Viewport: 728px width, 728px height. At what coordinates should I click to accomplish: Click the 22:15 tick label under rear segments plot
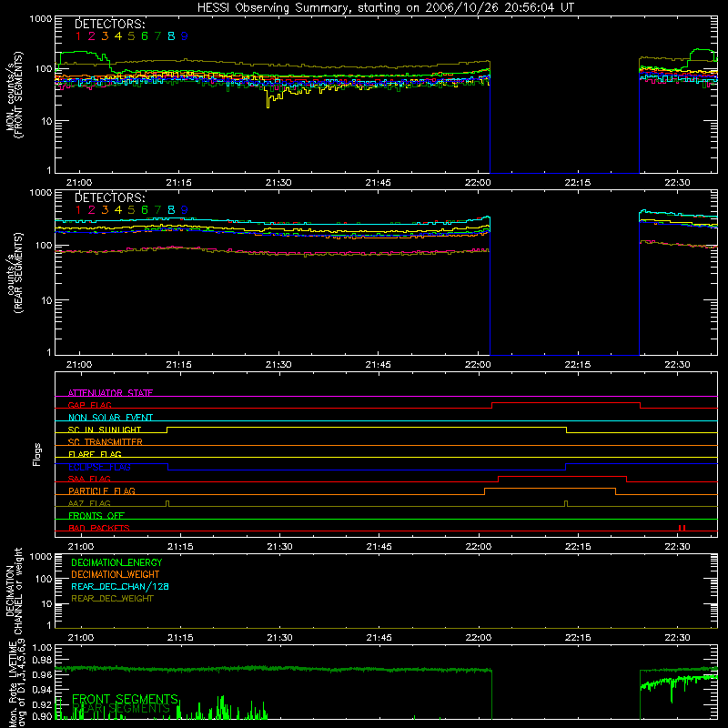point(578,365)
